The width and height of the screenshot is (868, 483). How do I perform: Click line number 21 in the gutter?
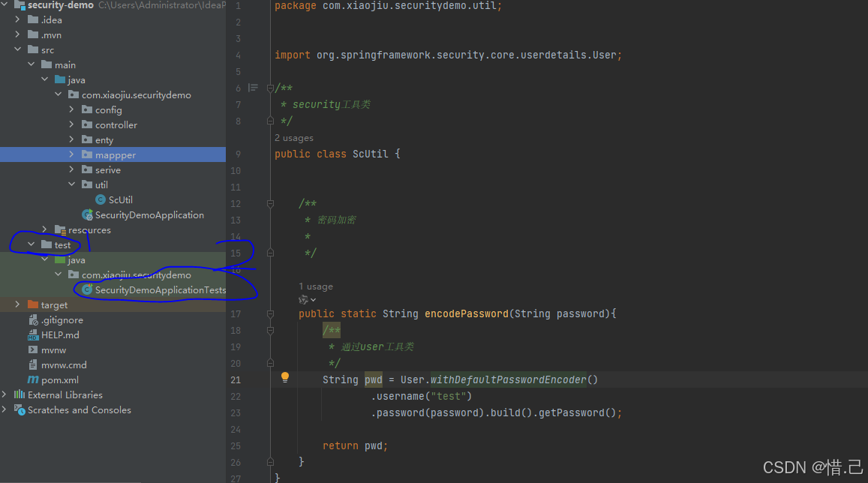(x=236, y=379)
